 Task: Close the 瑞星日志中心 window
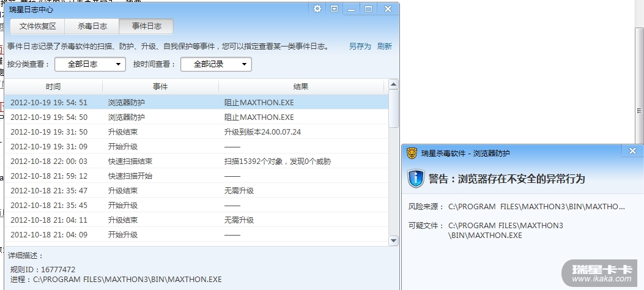coord(388,9)
